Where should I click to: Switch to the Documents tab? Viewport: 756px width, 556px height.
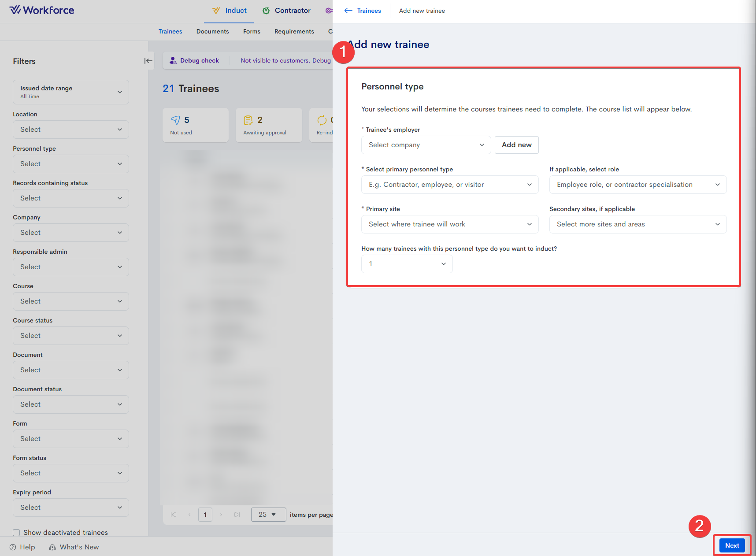click(212, 31)
